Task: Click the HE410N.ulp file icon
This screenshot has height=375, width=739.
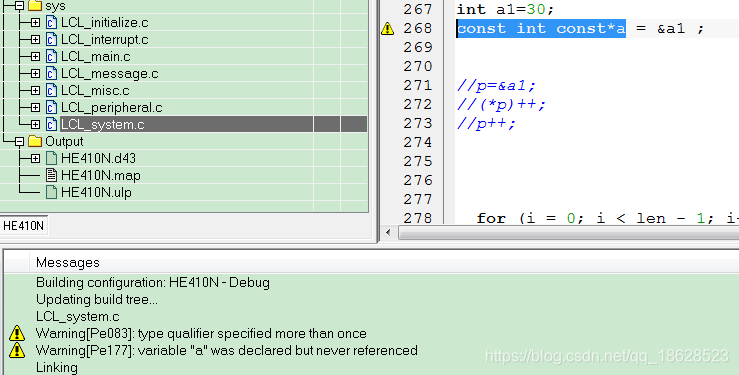Action: pos(51,192)
